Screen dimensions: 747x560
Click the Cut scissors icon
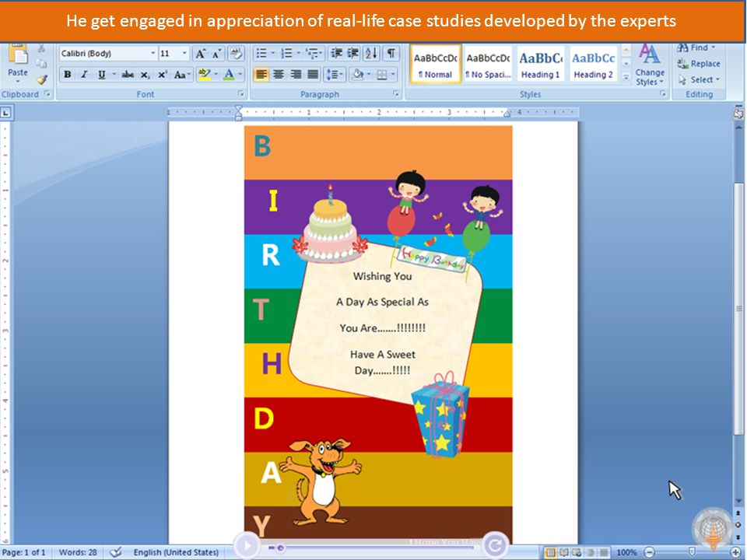(41, 48)
